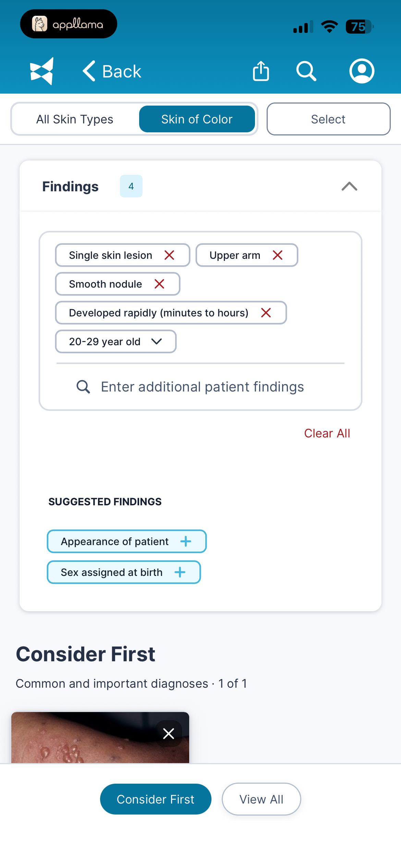The image size is (401, 868).
Task: Remove the Single skin lesion finding
Action: pyautogui.click(x=169, y=255)
